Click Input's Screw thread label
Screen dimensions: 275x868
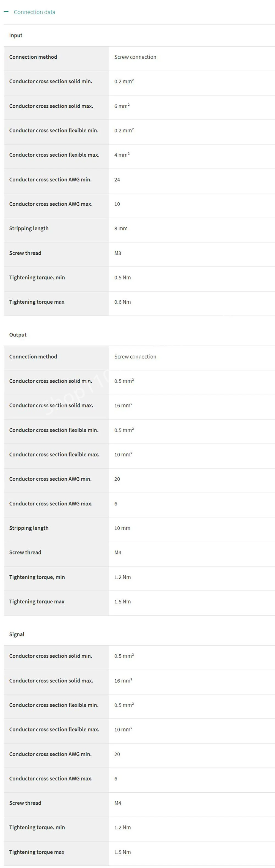coord(25,253)
